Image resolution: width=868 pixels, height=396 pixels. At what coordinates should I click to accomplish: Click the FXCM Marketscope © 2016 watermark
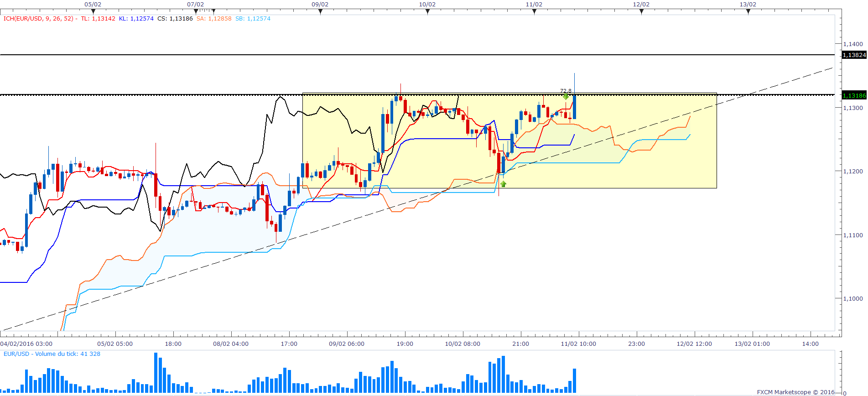795,392
